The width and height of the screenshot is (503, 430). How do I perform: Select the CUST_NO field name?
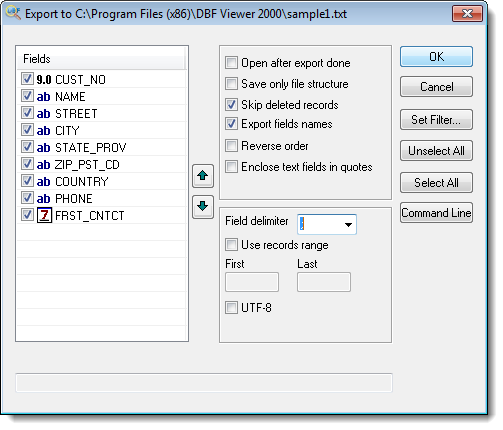(80, 80)
